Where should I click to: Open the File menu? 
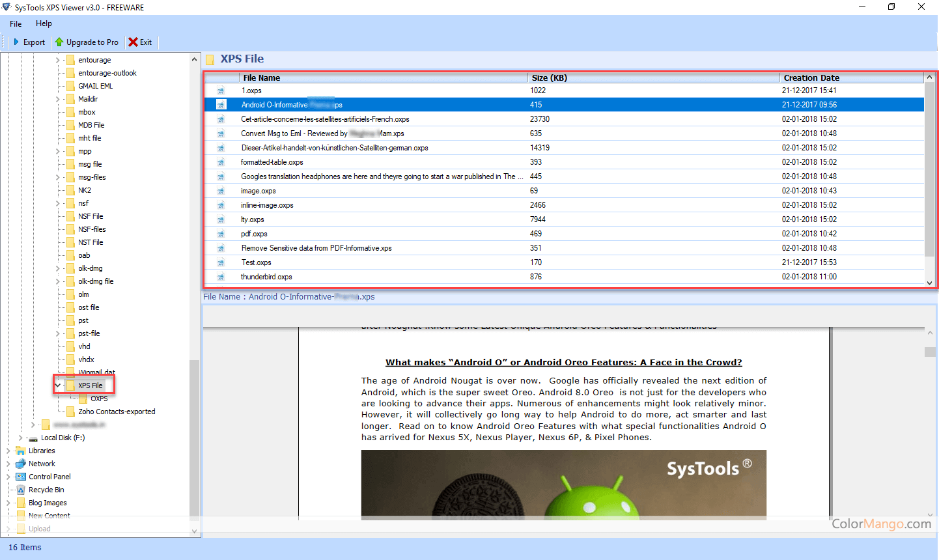coord(16,23)
